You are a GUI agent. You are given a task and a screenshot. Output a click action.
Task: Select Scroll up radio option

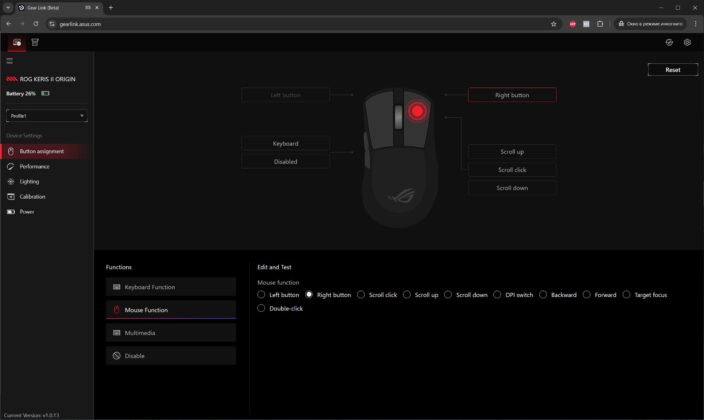click(x=407, y=295)
